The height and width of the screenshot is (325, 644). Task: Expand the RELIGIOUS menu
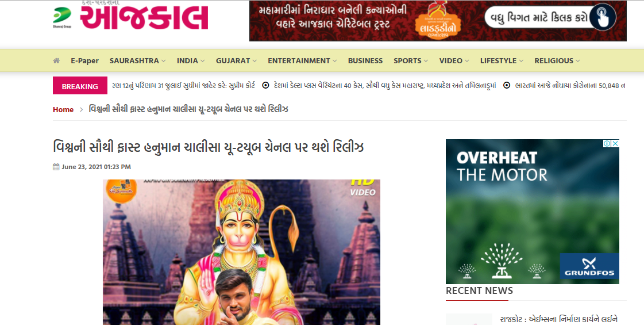point(557,60)
